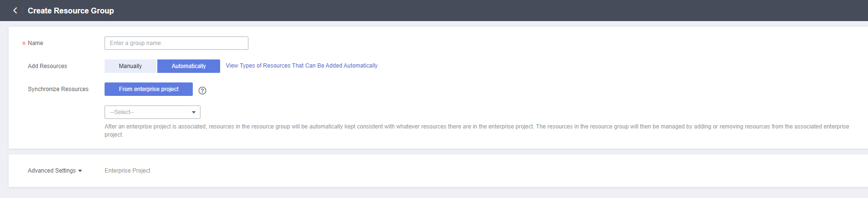Image resolution: width=868 pixels, height=198 pixels.
Task: Open View Types of Resources link
Action: point(302,66)
